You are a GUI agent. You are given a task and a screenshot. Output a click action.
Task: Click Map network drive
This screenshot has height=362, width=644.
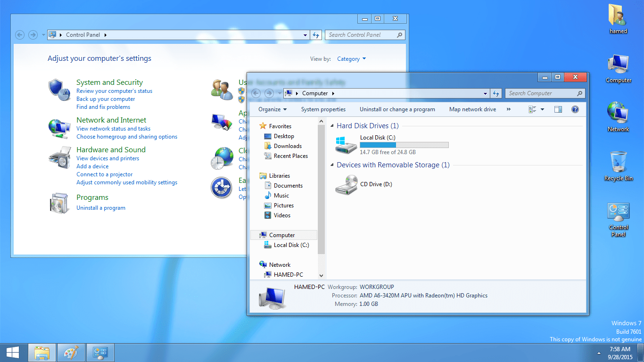[x=473, y=109]
